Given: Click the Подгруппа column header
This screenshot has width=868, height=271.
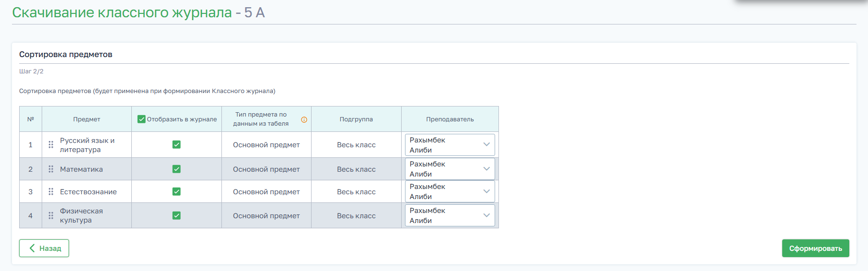Looking at the screenshot, I should point(356,119).
